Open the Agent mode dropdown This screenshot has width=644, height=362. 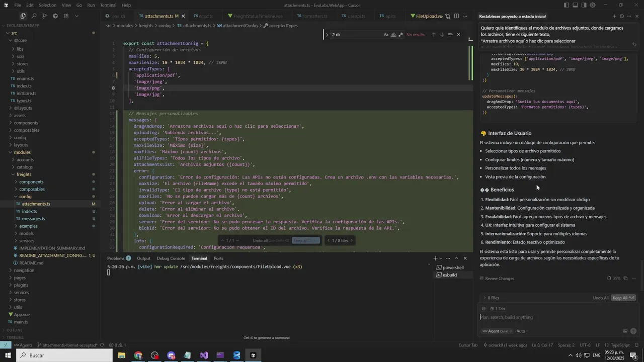(x=497, y=331)
